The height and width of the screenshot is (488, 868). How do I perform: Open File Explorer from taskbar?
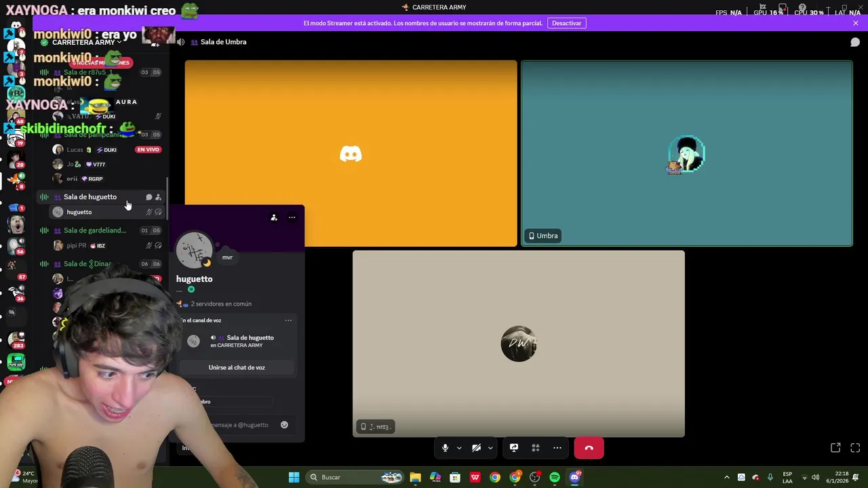[x=415, y=477]
